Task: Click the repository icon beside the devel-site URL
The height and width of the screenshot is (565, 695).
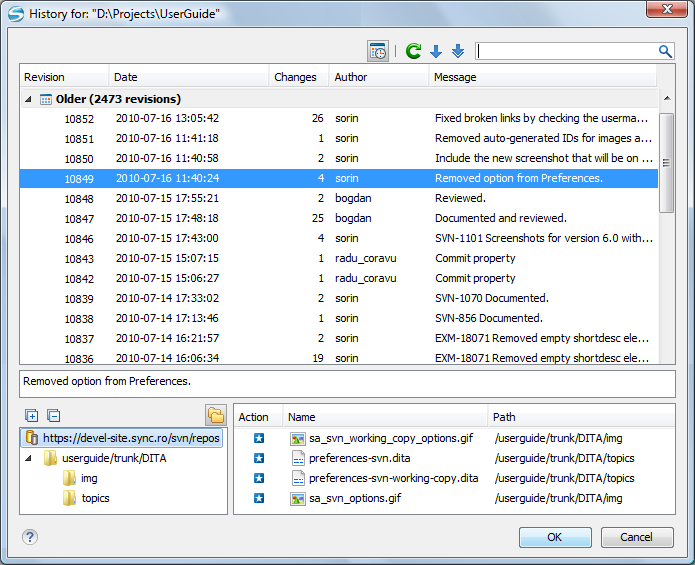Action: tap(31, 438)
